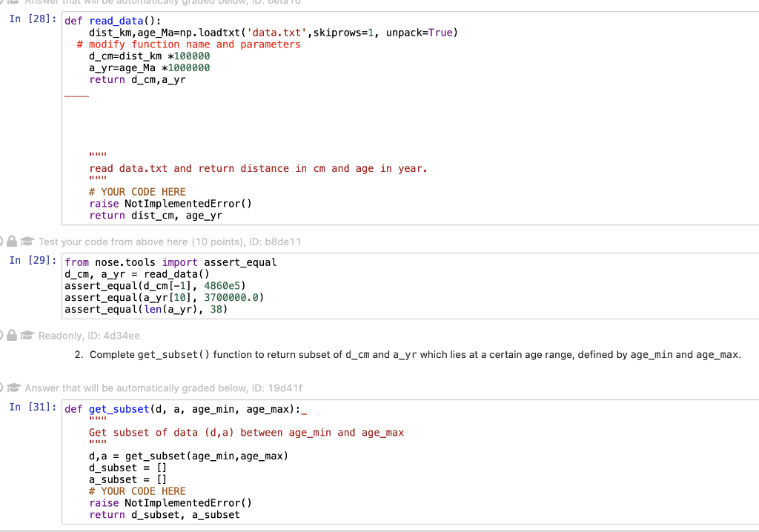The height and width of the screenshot is (532, 759).
Task: Click the graduation cap icon on the 'Test your code' cell
Action: point(27,242)
